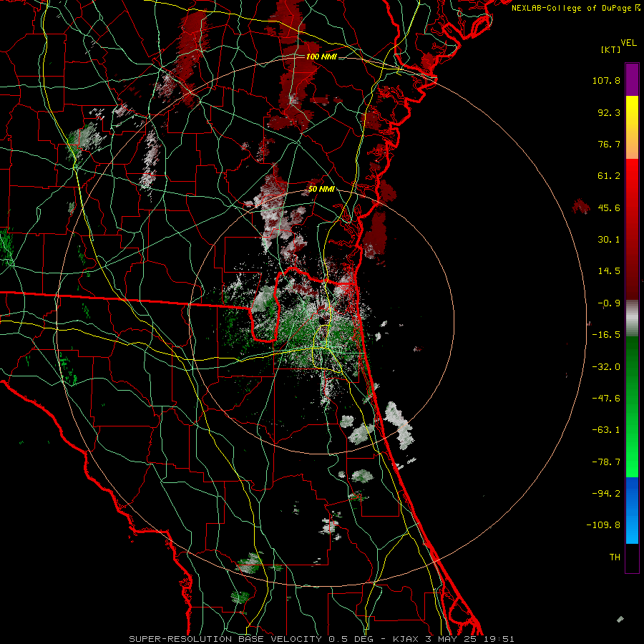Select the VEL legend title

point(628,42)
